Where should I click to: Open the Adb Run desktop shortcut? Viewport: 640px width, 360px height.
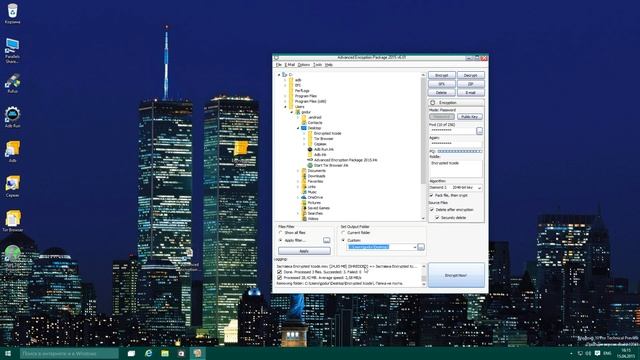[13, 116]
